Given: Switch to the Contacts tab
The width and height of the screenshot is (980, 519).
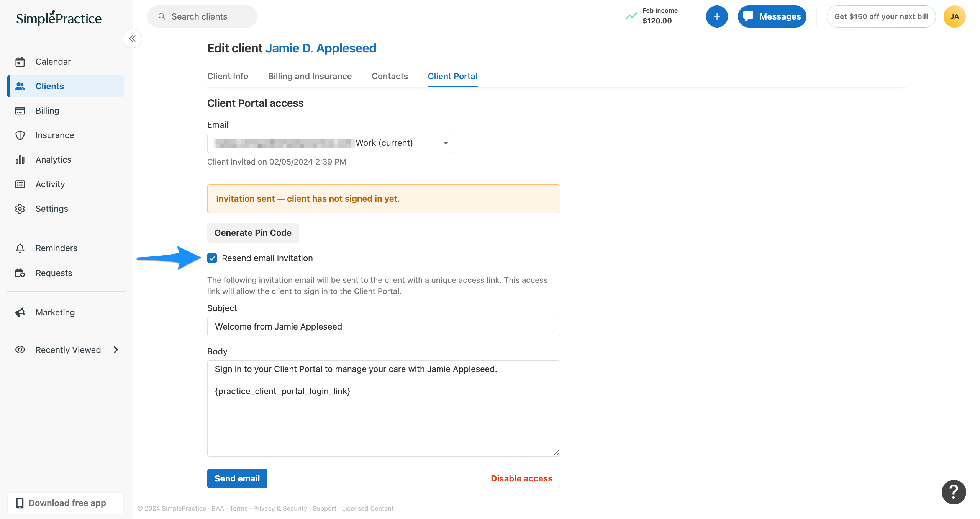Looking at the screenshot, I should (x=390, y=76).
